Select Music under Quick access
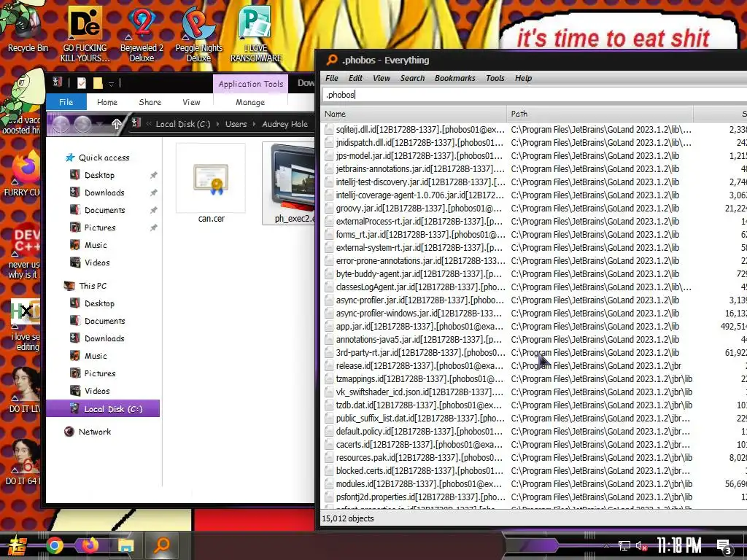The width and height of the screenshot is (747, 560). (x=96, y=245)
